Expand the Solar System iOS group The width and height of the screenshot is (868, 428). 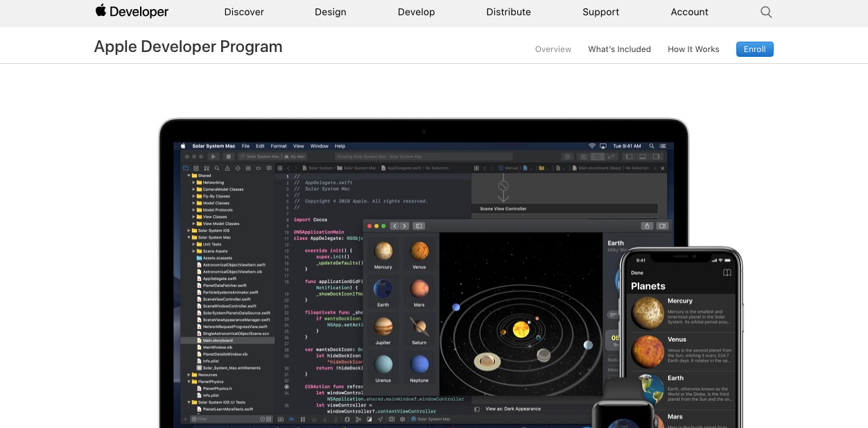tap(189, 230)
